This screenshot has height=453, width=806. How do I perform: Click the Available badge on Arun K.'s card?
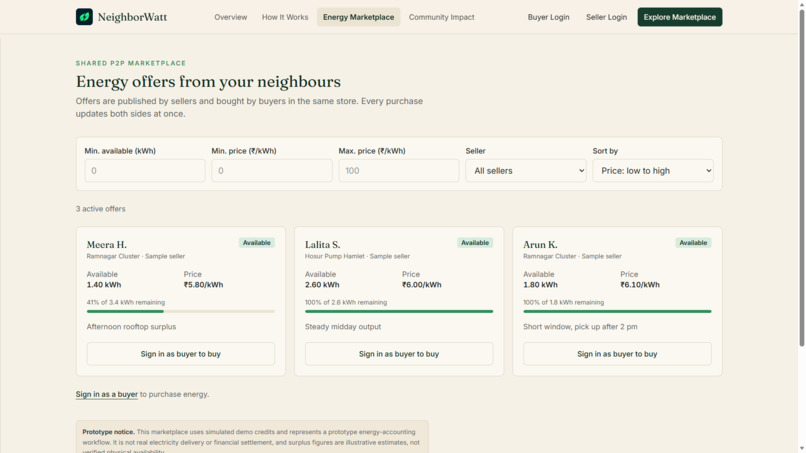tap(693, 243)
